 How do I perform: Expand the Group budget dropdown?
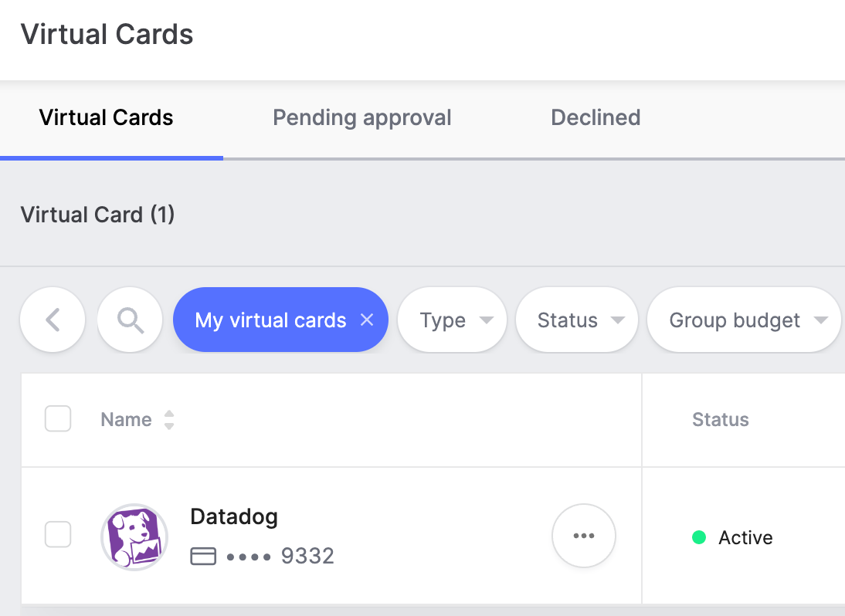[x=743, y=320]
